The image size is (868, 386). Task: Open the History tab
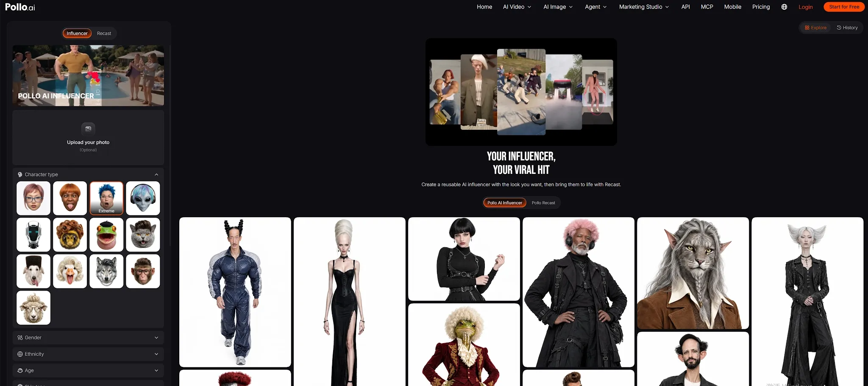pyautogui.click(x=847, y=28)
